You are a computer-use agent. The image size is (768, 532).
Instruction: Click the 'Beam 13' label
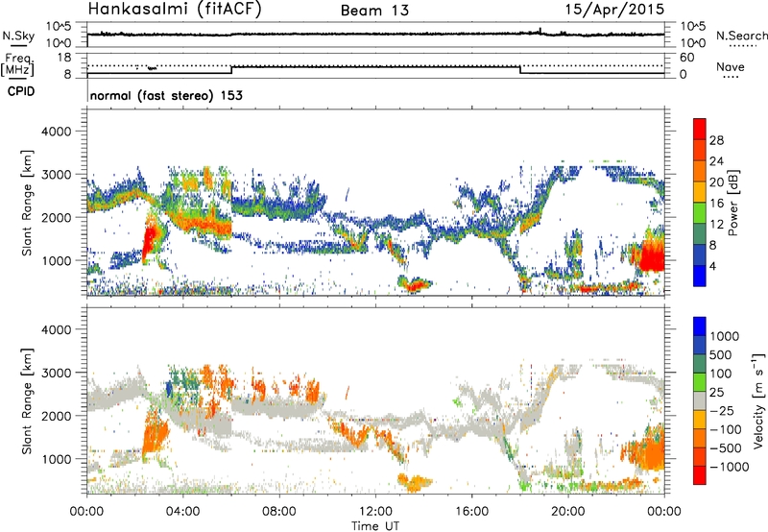(374, 11)
